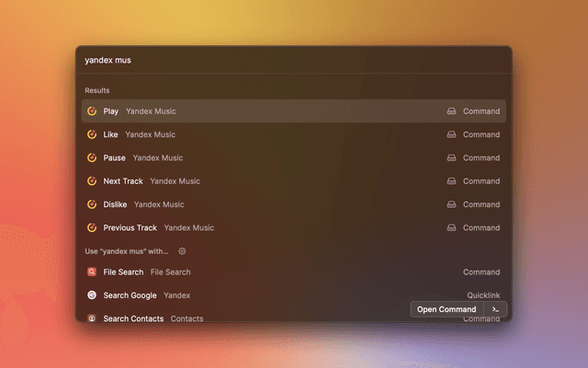Select the Search Google Quicklink row
The width and height of the screenshot is (588, 368).
pyautogui.click(x=276, y=295)
